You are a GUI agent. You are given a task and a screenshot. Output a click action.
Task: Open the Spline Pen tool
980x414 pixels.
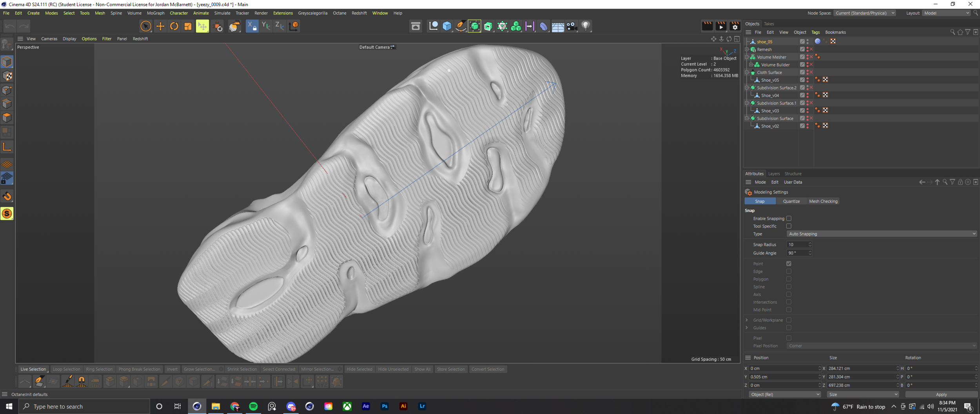click(x=461, y=26)
